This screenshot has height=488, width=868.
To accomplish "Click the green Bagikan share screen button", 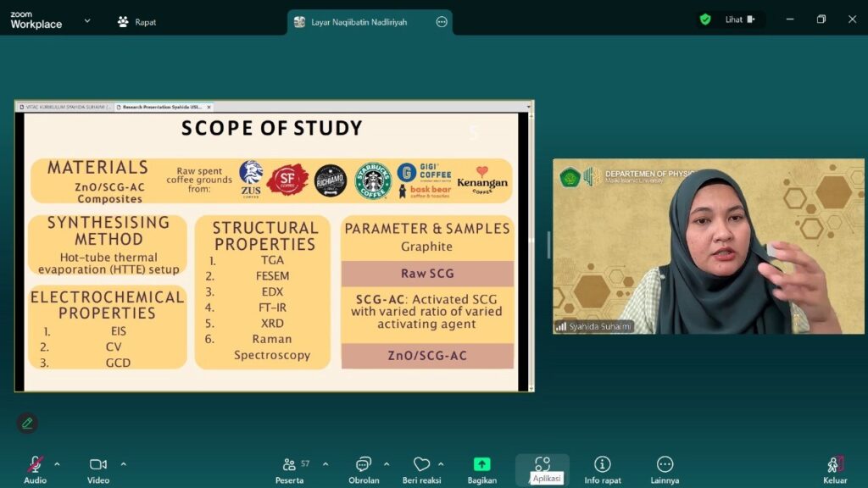I will click(481, 464).
